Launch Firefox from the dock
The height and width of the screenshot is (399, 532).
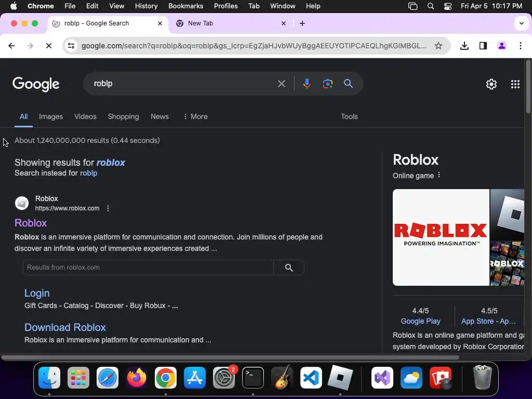tap(137, 378)
